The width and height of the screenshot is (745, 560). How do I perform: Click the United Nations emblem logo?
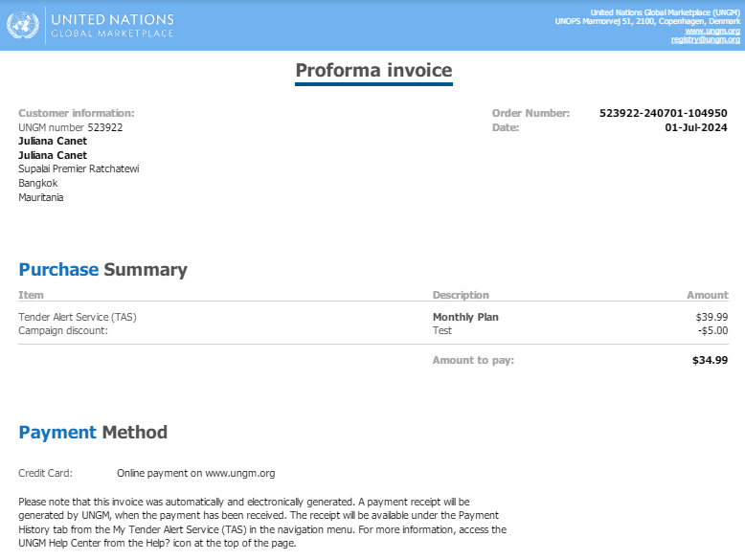[x=23, y=25]
